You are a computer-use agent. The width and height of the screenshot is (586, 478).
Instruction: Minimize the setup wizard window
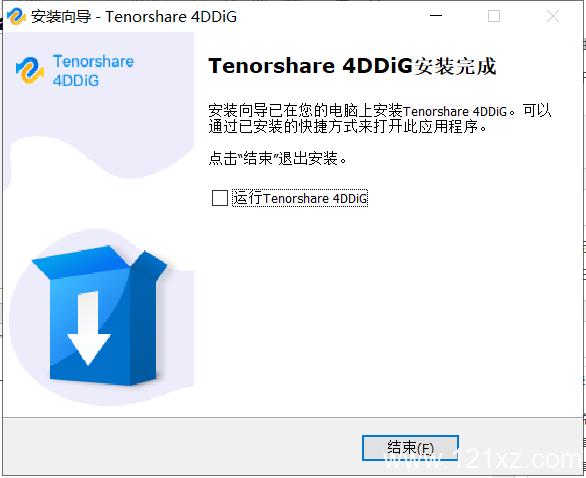(436, 16)
